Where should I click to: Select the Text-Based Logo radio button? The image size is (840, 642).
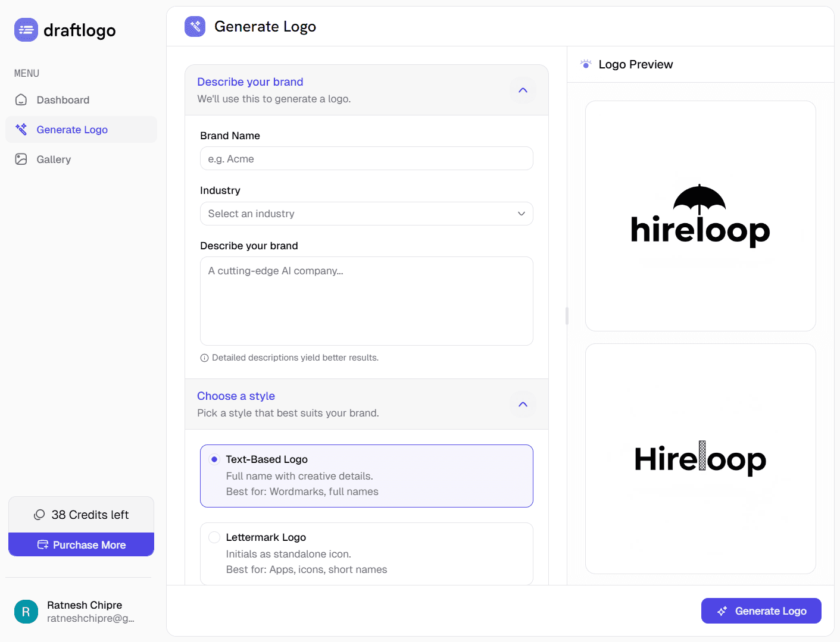click(x=214, y=459)
